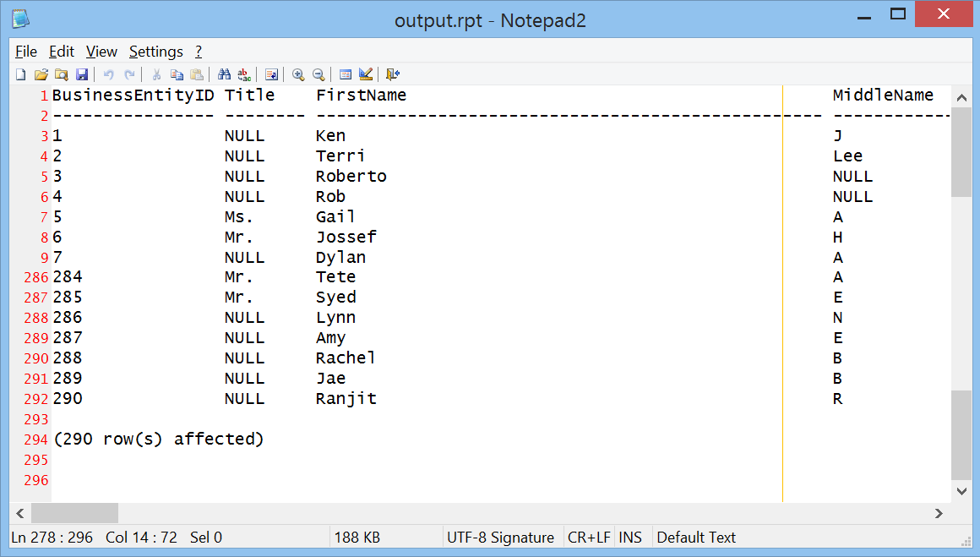Zoom in with the magnifier plus icon
Image resolution: width=980 pixels, height=557 pixels.
298,74
